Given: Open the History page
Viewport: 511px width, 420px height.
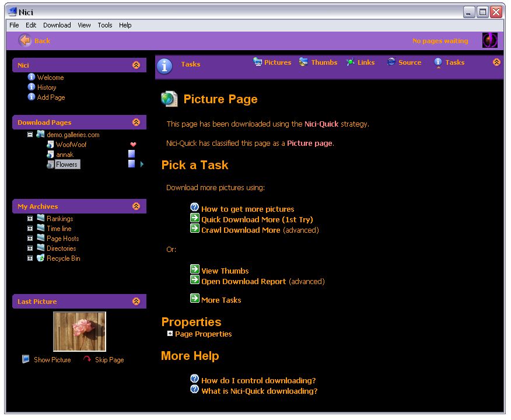Looking at the screenshot, I should tap(47, 87).
